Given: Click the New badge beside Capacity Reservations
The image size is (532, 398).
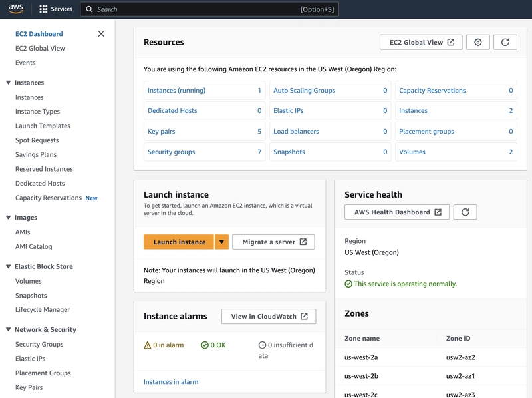Looking at the screenshot, I should [x=91, y=198].
